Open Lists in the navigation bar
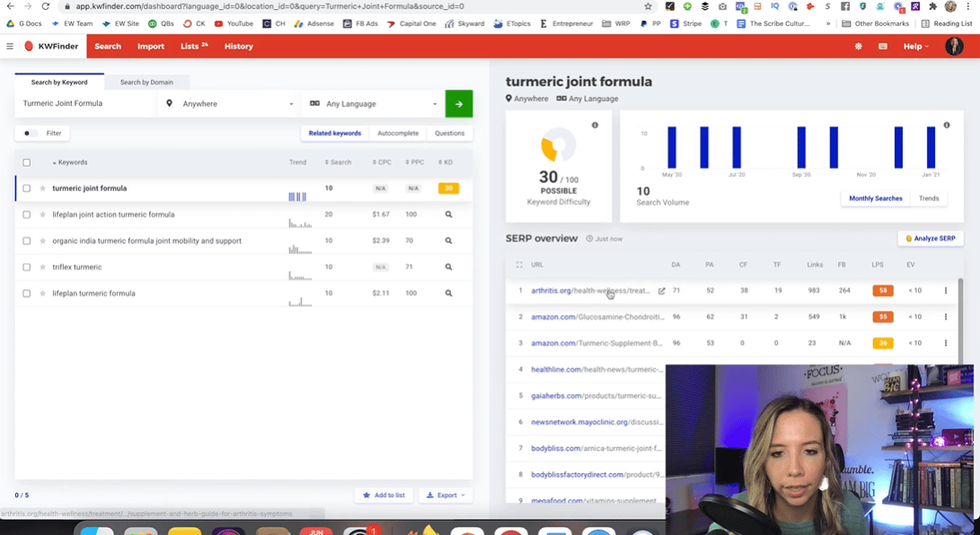980x535 pixels. click(194, 46)
